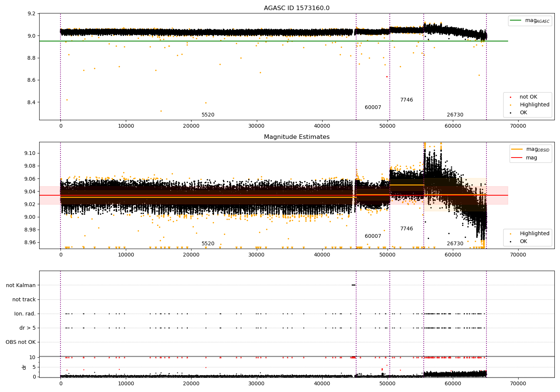The image size is (560, 392).
Task: Click the obsid label 60007 in middle plot
Action: coord(373,236)
